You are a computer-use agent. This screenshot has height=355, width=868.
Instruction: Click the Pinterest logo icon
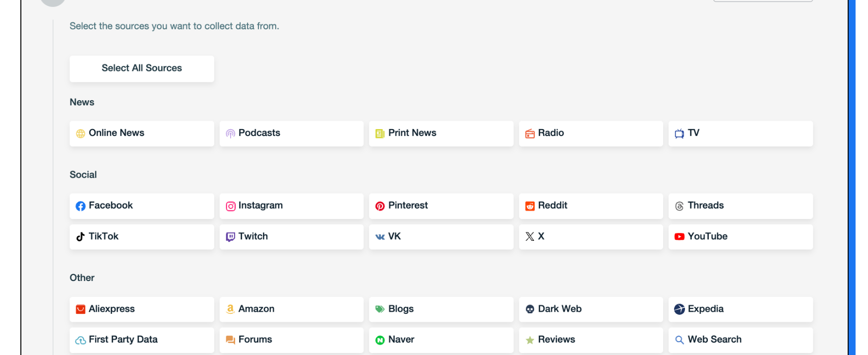380,206
